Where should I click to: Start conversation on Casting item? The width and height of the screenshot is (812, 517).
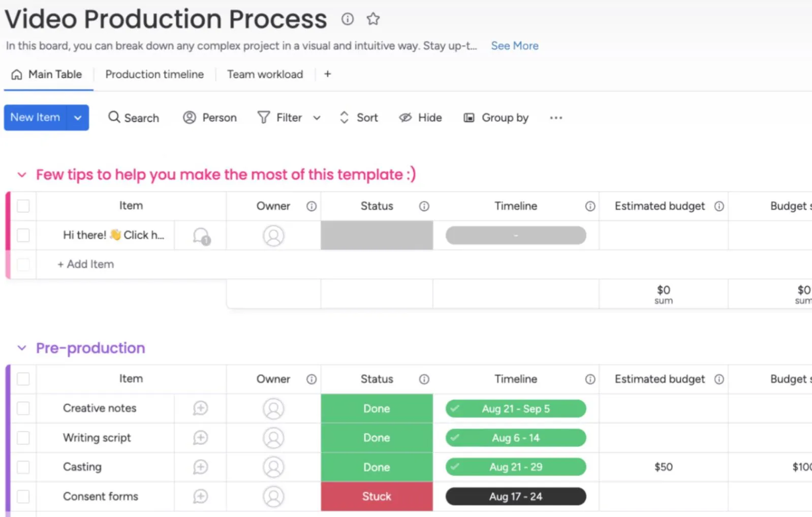point(200,467)
